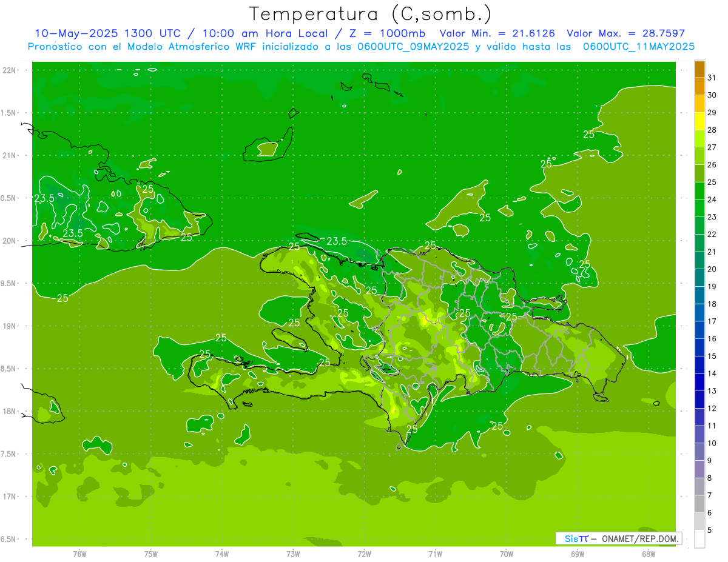Image resolution: width=728 pixels, height=562 pixels.
Task: Click the 74W longitude axis label
Action: [222, 554]
